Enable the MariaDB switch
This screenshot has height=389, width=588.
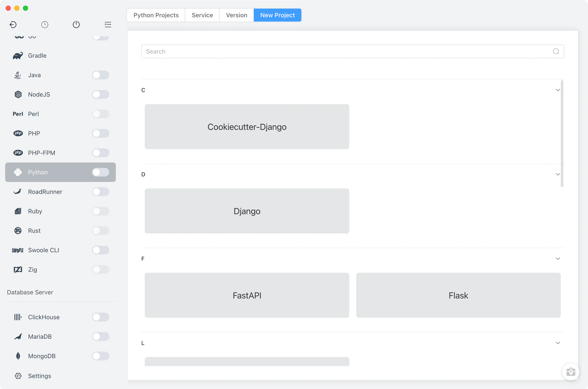100,337
